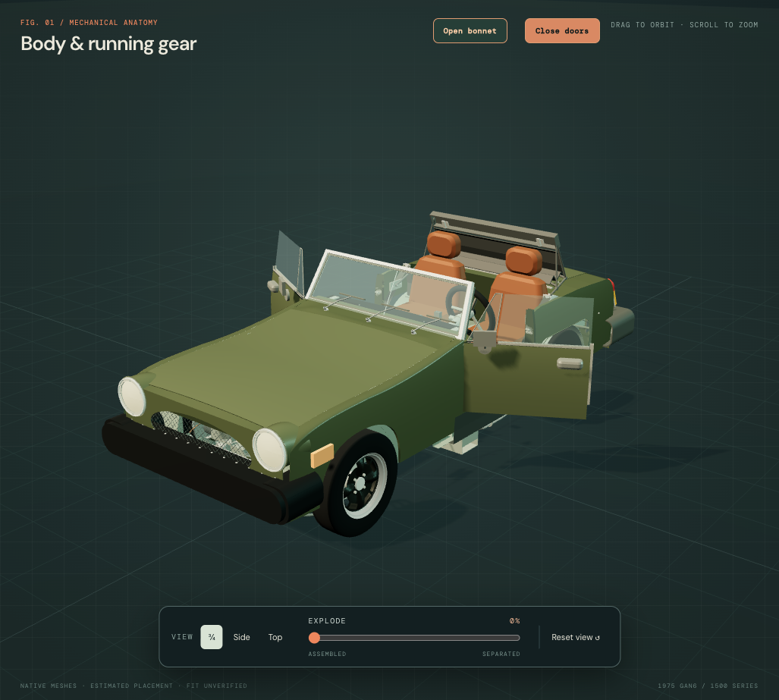This screenshot has width=779, height=700.
Task: Click the 'SEPARATED' slider end label
Action: click(x=501, y=654)
